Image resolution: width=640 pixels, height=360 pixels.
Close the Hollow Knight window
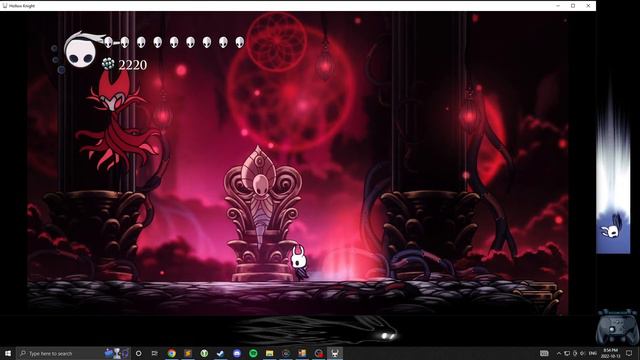coord(588,6)
